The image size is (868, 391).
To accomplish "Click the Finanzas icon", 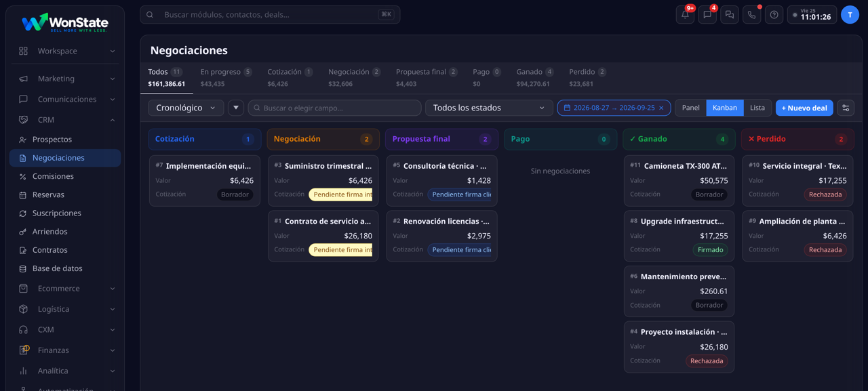I will 23,350.
